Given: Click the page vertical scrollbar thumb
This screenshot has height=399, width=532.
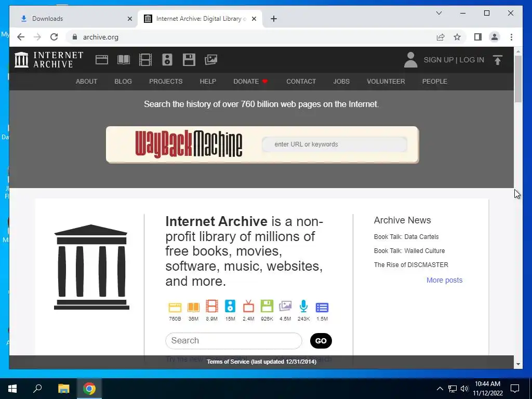Looking at the screenshot, I should click(x=518, y=79).
